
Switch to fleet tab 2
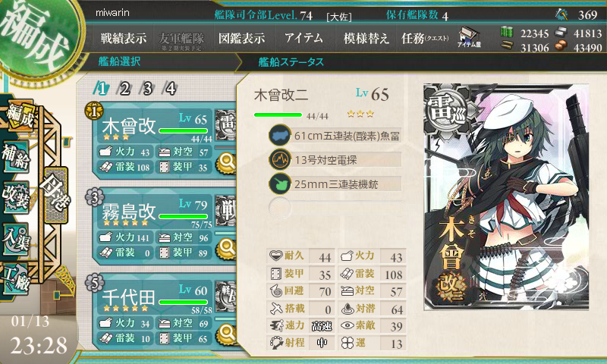click(124, 89)
